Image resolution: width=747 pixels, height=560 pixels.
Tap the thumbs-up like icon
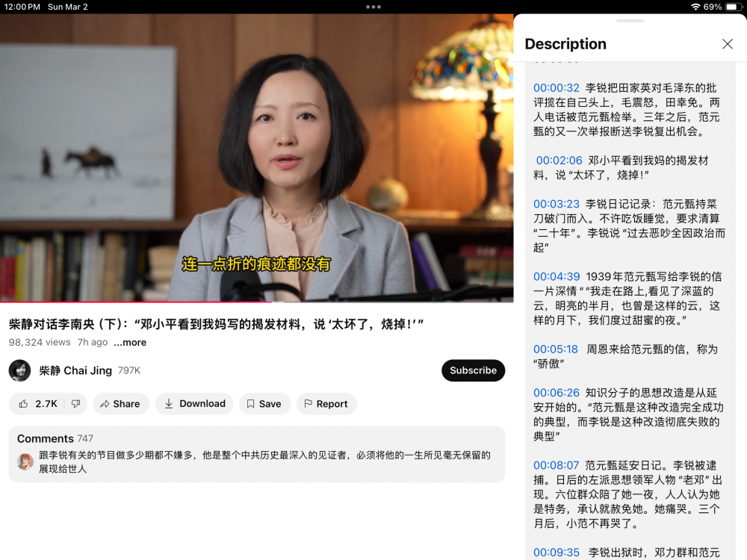coord(24,404)
